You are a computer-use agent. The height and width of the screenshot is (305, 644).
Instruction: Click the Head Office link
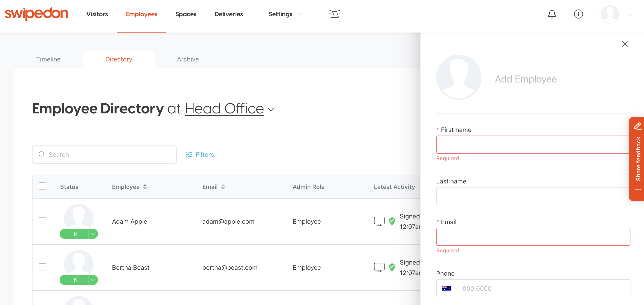(224, 109)
